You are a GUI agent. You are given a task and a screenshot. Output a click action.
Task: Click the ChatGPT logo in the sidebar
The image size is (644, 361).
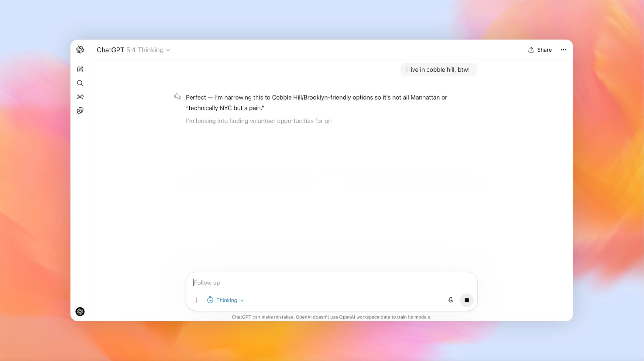pyautogui.click(x=80, y=50)
